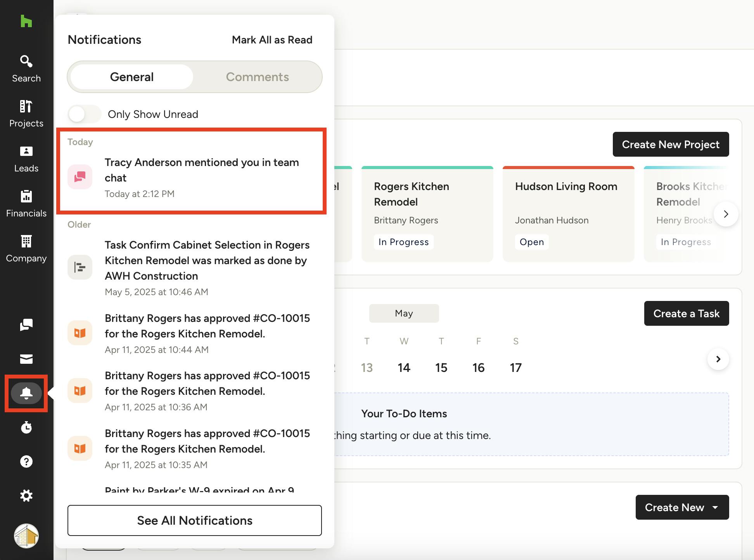Select the General notifications tab
The width and height of the screenshot is (754, 560).
[132, 77]
